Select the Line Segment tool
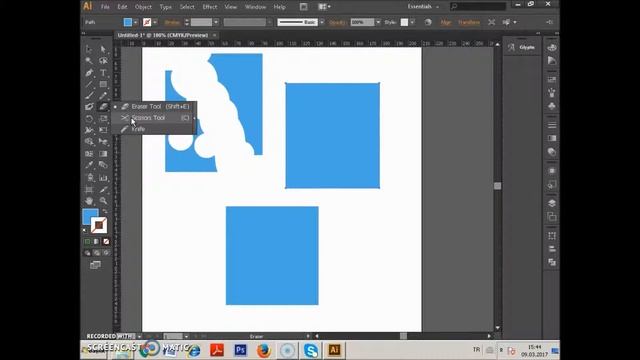The height and width of the screenshot is (360, 640). coord(89,84)
